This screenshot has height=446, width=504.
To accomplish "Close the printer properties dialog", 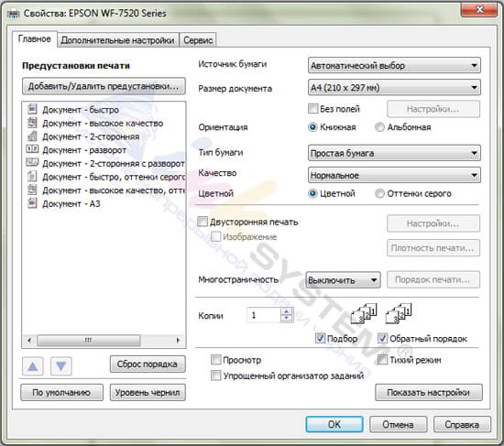I will pos(479,10).
